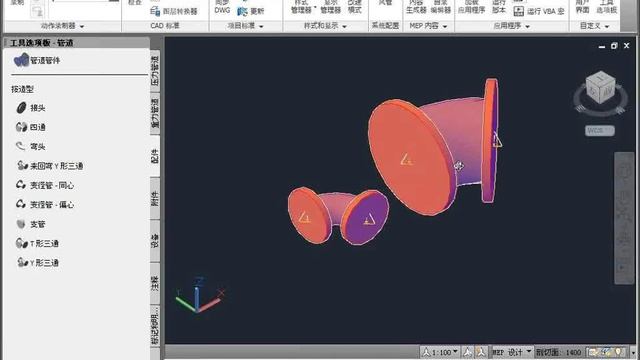Select the 支管 branch pipe tool
The width and height of the screenshot is (640, 360).
coord(31,224)
